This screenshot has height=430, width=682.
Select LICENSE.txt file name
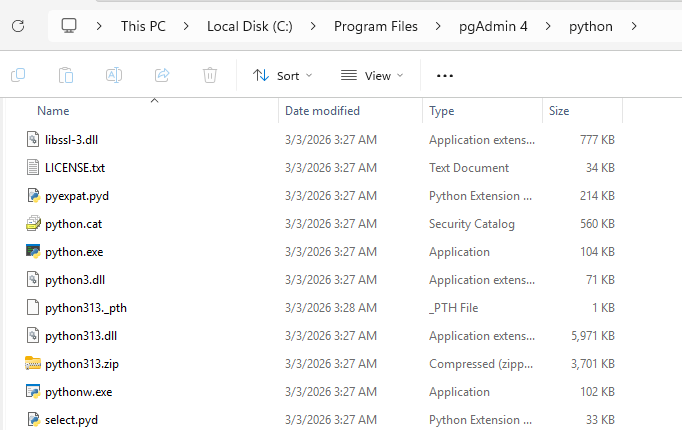click(75, 167)
